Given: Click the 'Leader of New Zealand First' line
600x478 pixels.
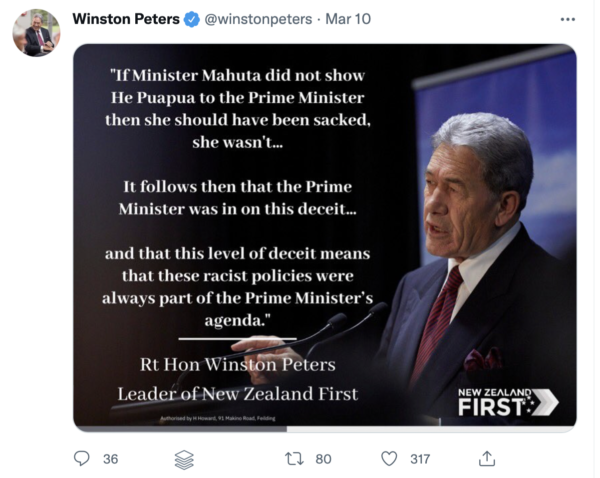Looking at the screenshot, I should pyautogui.click(x=237, y=393).
